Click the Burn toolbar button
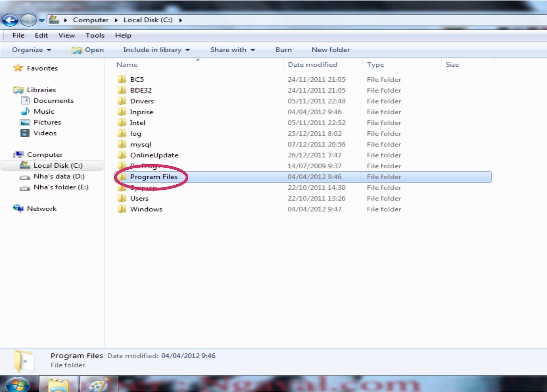This screenshot has width=547, height=392. click(284, 50)
